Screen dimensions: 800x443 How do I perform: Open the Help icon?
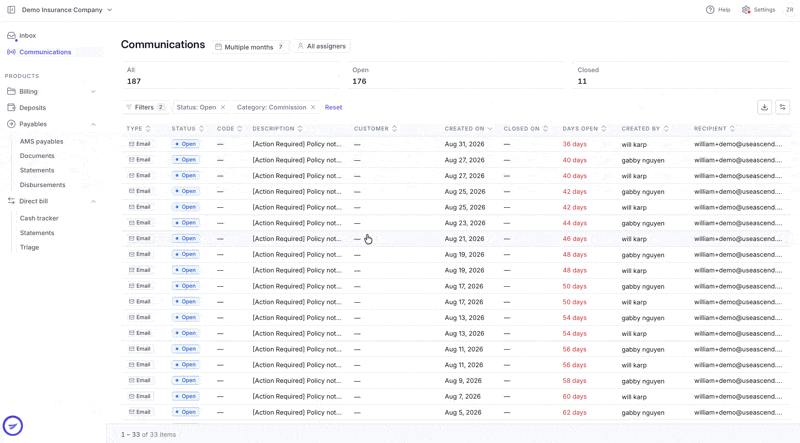tap(710, 10)
